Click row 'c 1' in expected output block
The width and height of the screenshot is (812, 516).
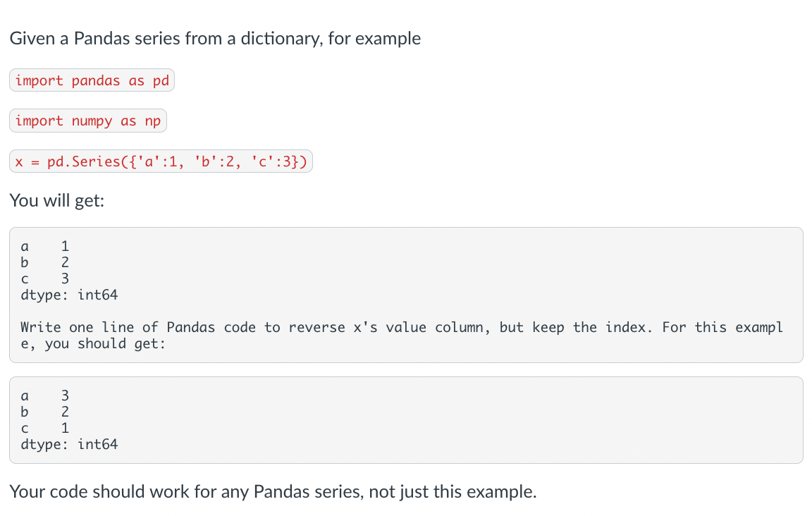pos(44,428)
